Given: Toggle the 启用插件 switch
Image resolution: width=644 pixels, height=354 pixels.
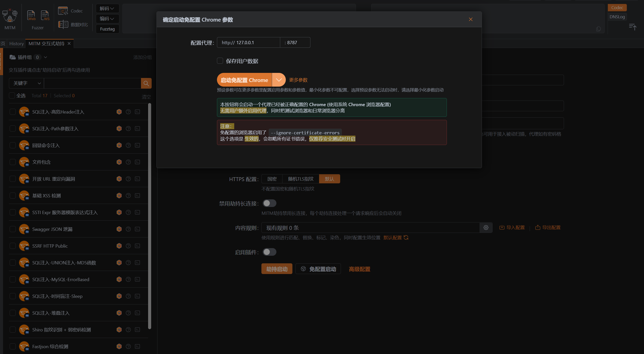Looking at the screenshot, I should 269,252.
